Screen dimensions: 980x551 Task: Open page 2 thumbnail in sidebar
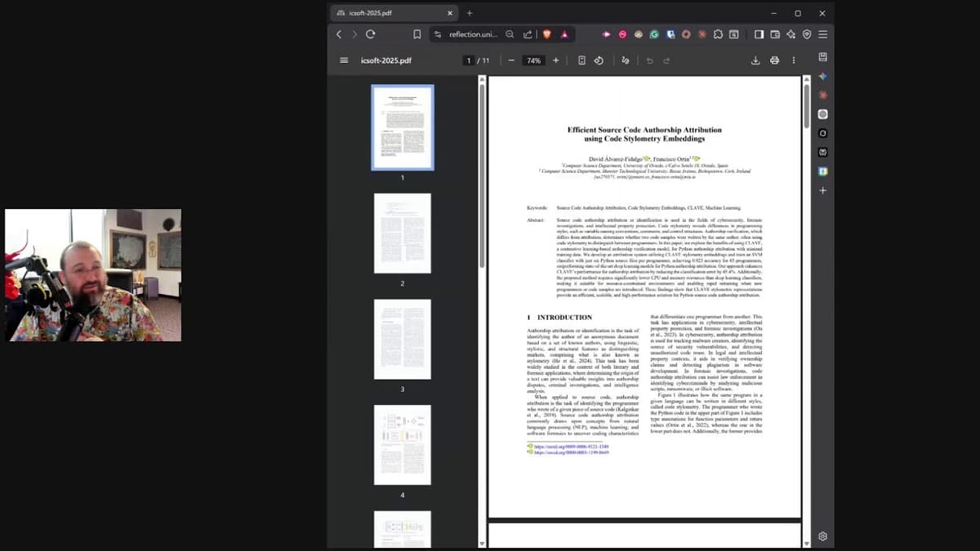(402, 233)
